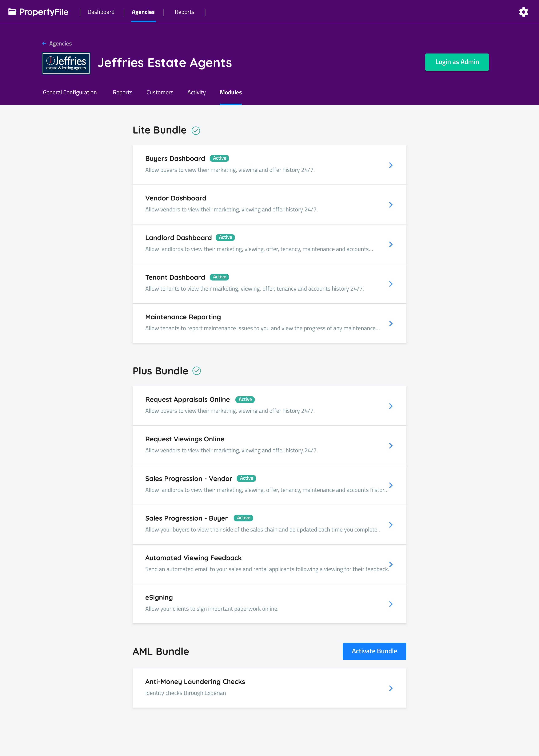Expand the Request Viewings Online chevron
539x756 pixels.
click(x=391, y=446)
